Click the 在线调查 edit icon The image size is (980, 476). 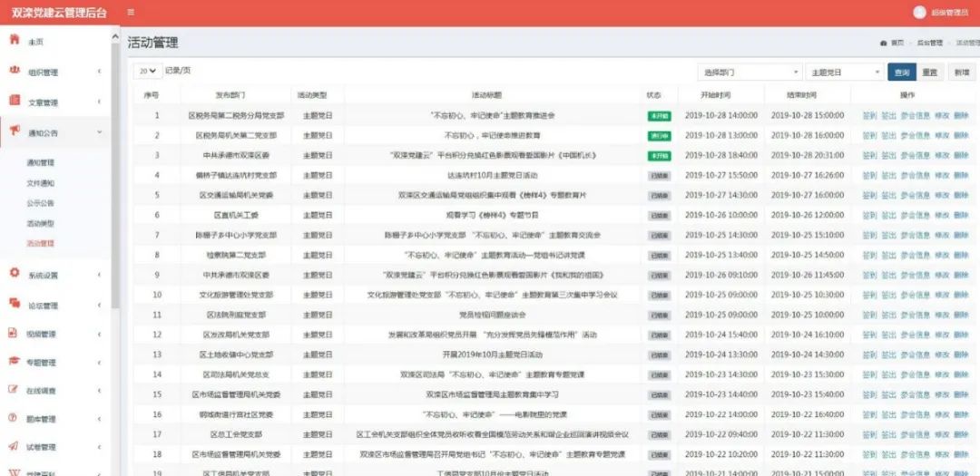click(15, 390)
